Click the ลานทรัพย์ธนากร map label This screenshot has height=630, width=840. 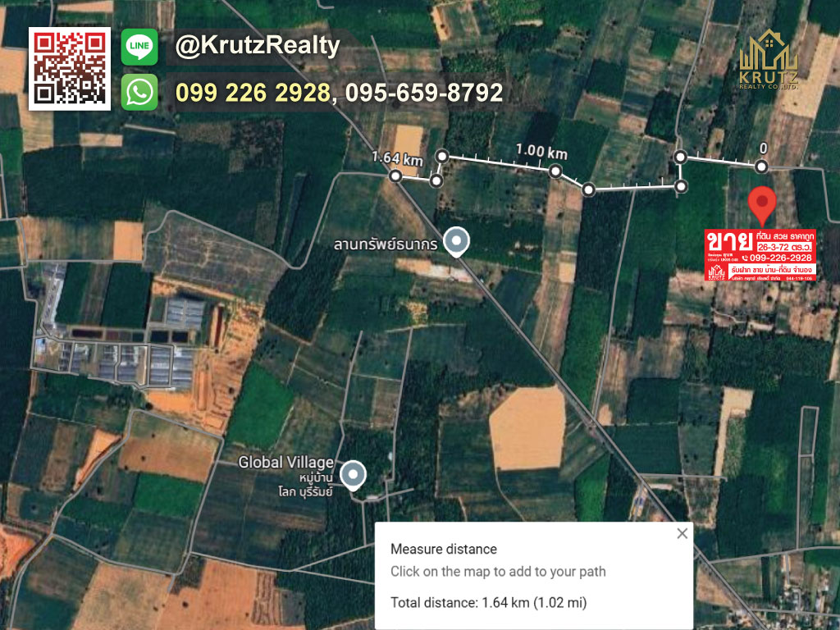[x=386, y=244]
